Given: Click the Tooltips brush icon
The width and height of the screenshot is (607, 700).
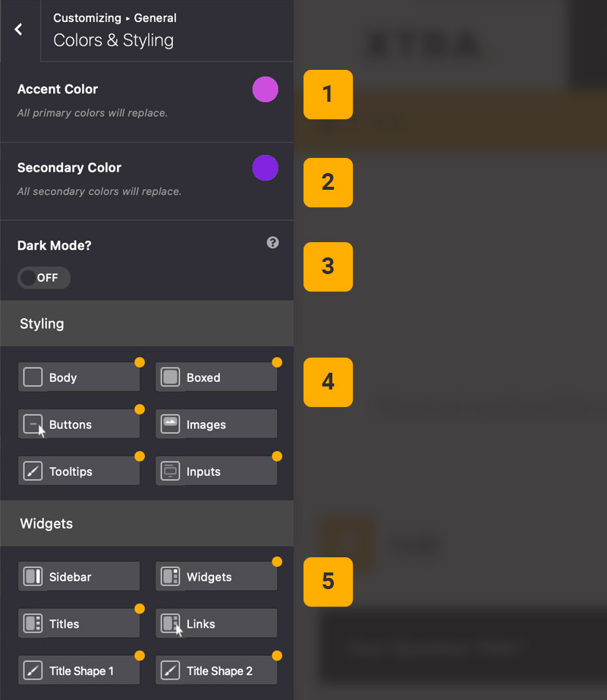Looking at the screenshot, I should (x=33, y=471).
